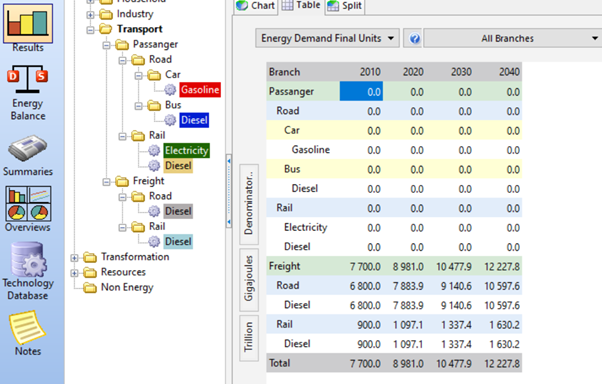602x384 pixels.
Task: Click the Passanger folder icon
Action: 122,44
